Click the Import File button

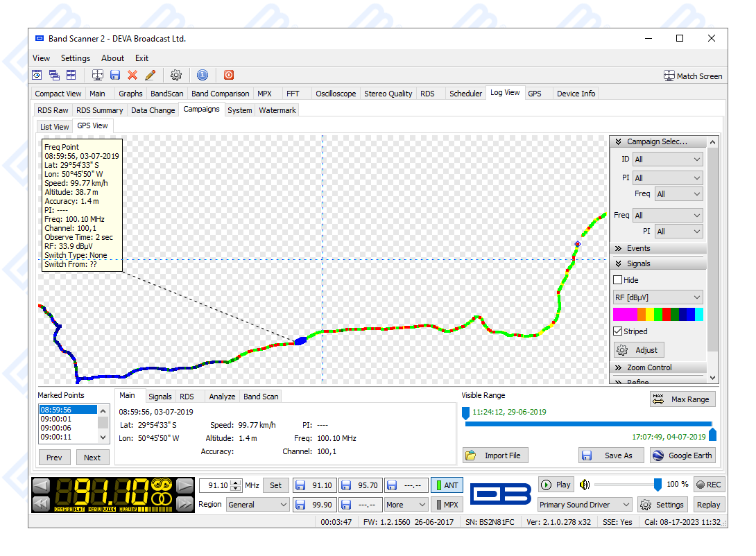click(x=495, y=455)
